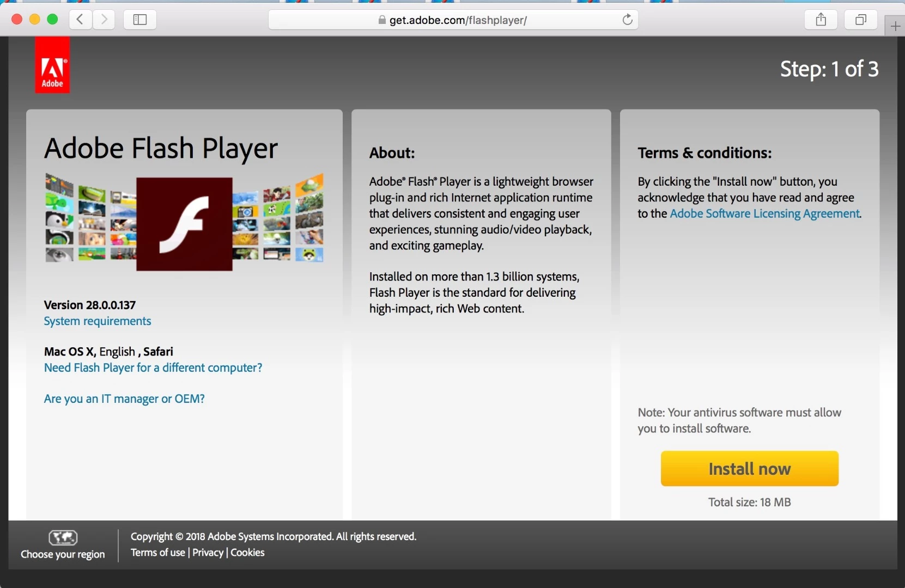Viewport: 905px width, 588px height.
Task: Click the address bar URL field
Action: pos(453,20)
